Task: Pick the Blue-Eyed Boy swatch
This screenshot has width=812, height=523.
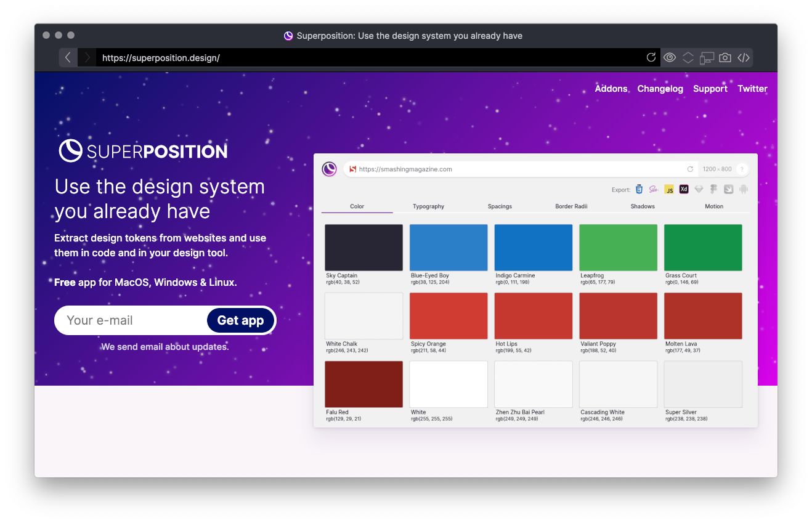Action: [449, 248]
